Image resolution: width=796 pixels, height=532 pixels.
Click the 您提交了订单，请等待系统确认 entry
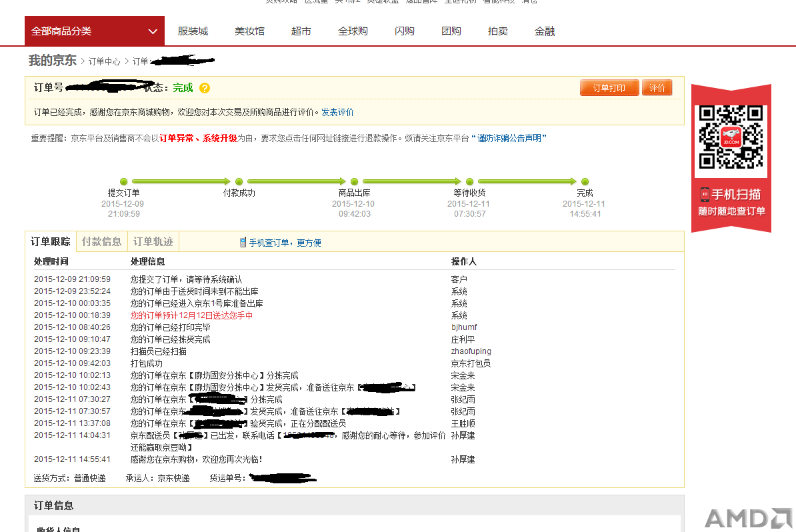186,279
